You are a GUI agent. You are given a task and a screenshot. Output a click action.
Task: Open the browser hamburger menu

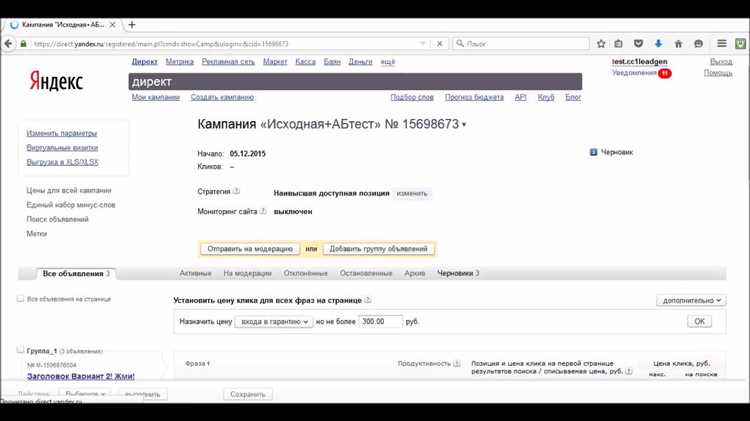pos(721,44)
